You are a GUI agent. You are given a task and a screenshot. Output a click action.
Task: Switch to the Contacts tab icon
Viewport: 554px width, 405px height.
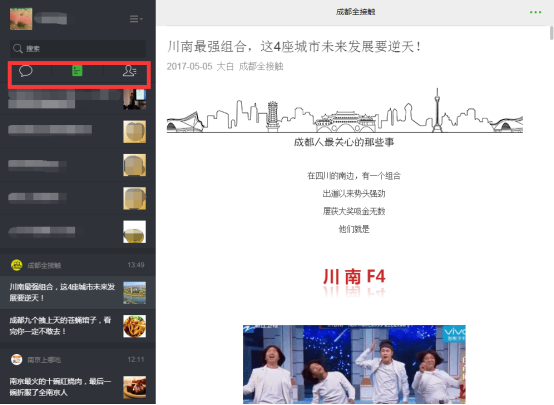pyautogui.click(x=129, y=71)
